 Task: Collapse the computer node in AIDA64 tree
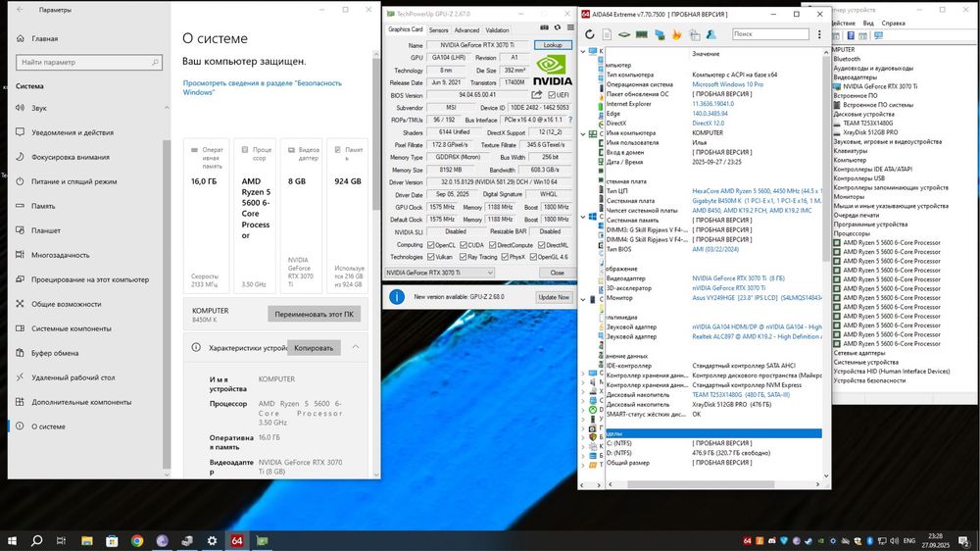pyautogui.click(x=583, y=51)
